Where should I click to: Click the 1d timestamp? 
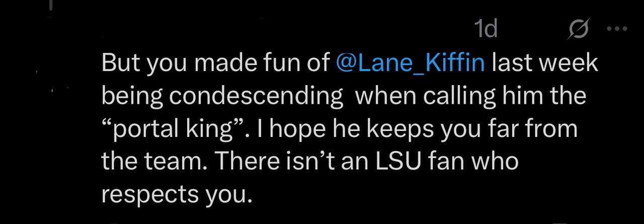[486, 31]
